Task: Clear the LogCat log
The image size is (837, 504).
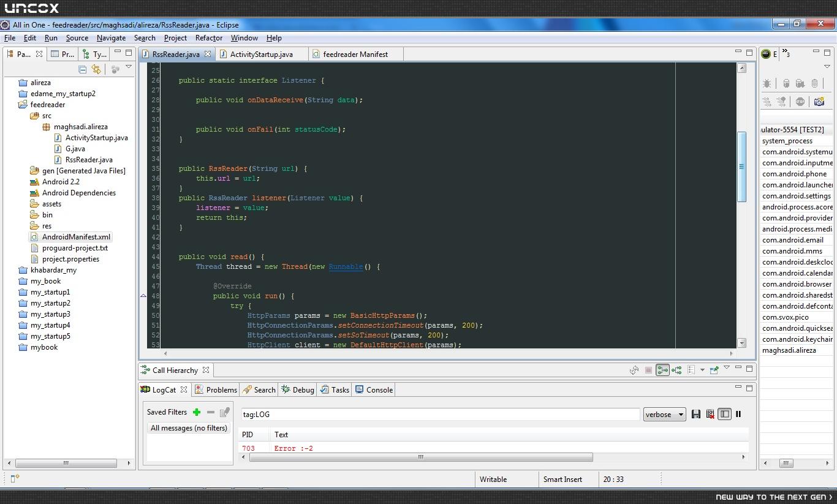Action: [x=710, y=415]
